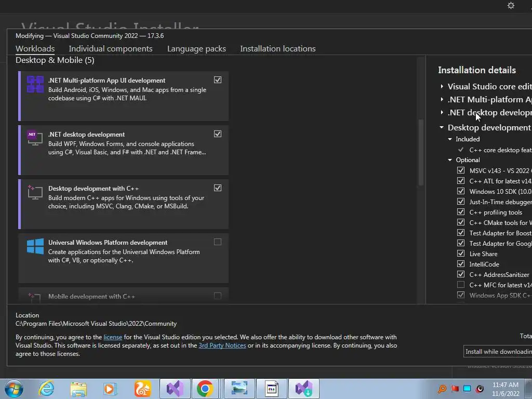The width and height of the screenshot is (532, 399).
Task: Uncheck Test Adapter for Google Test option
Action: 461,243
